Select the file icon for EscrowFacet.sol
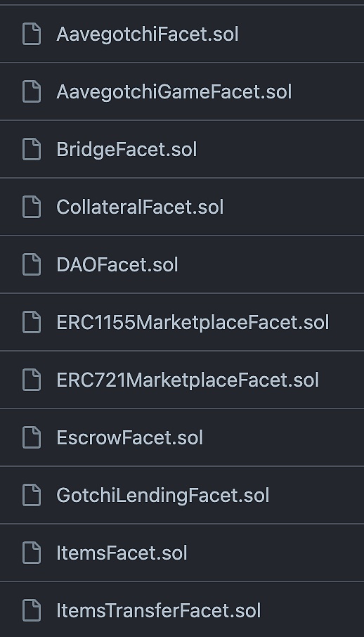The width and height of the screenshot is (364, 637). [x=32, y=438]
